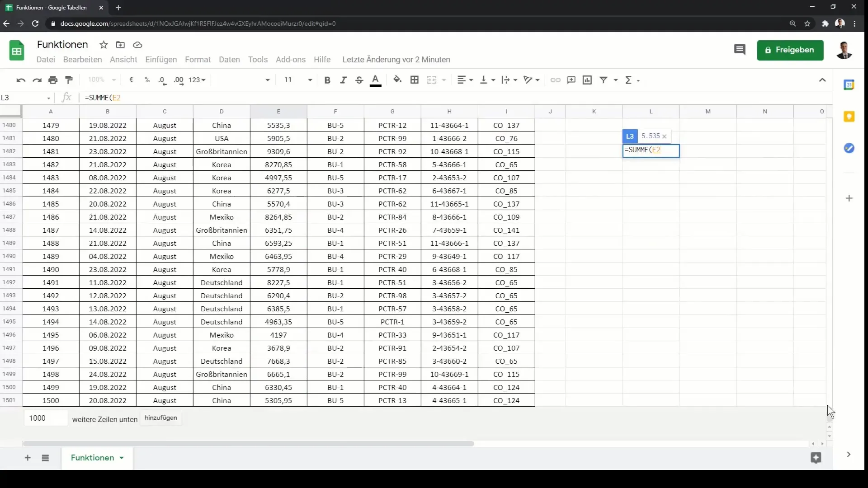The width and height of the screenshot is (868, 488).
Task: Collapse the menus with the caret
Action: (822, 80)
